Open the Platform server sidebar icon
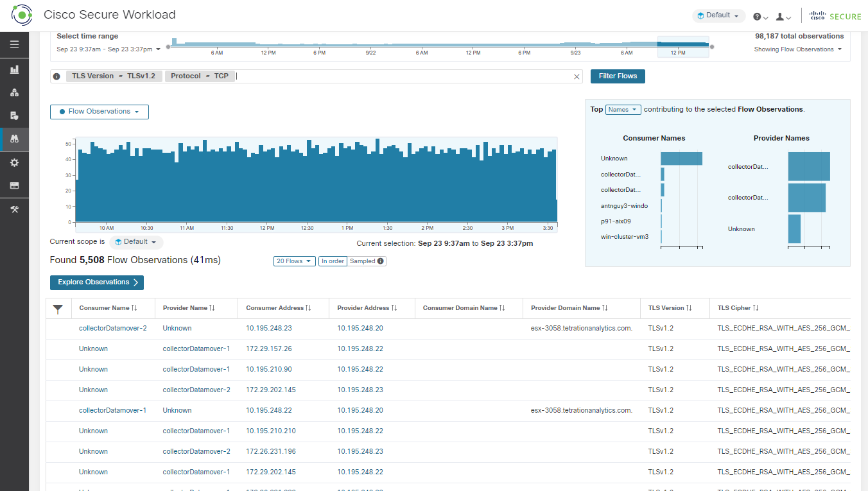Viewport: 868px width, 491px height. tap(14, 185)
